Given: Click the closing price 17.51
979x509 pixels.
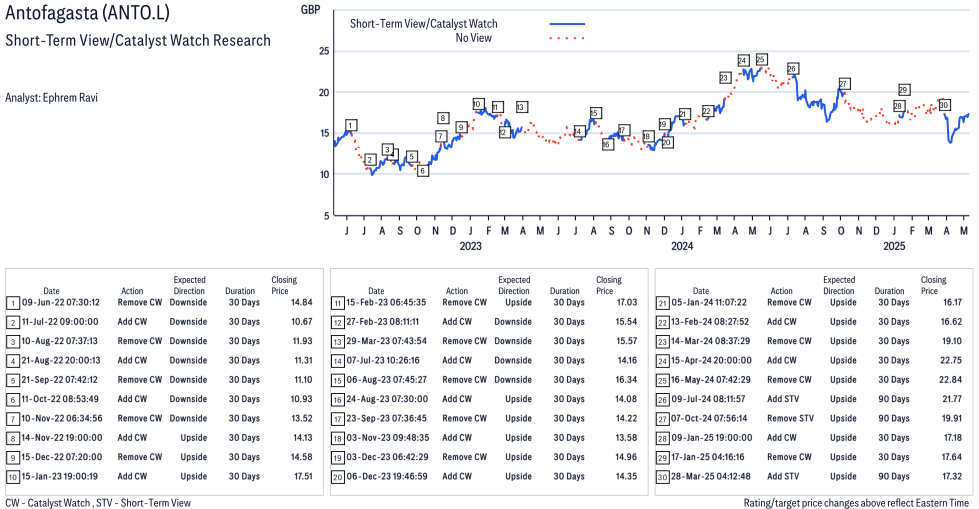Looking at the screenshot, I should (303, 477).
